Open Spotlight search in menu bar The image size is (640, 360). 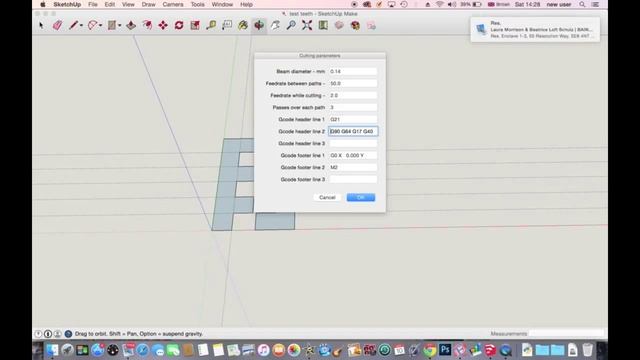582,4
